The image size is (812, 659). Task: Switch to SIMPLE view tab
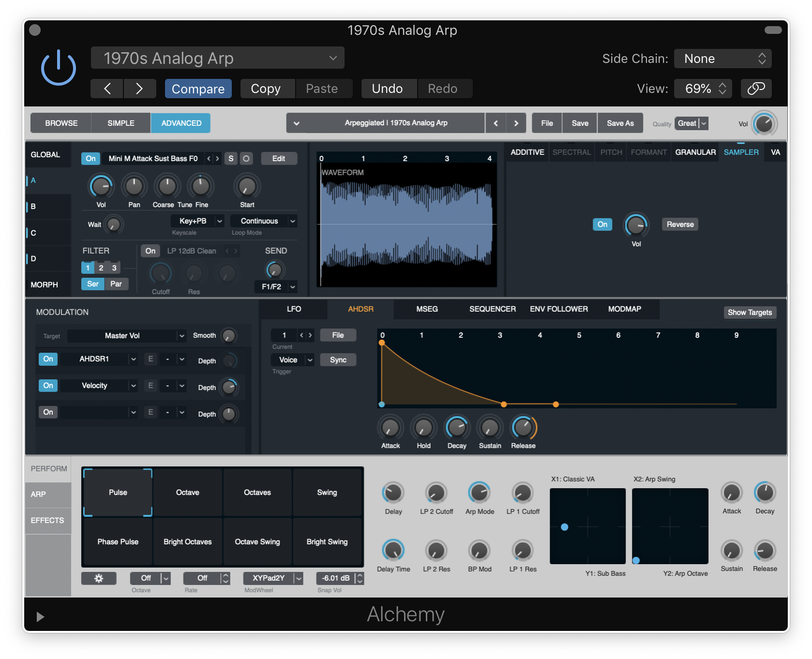coord(121,123)
